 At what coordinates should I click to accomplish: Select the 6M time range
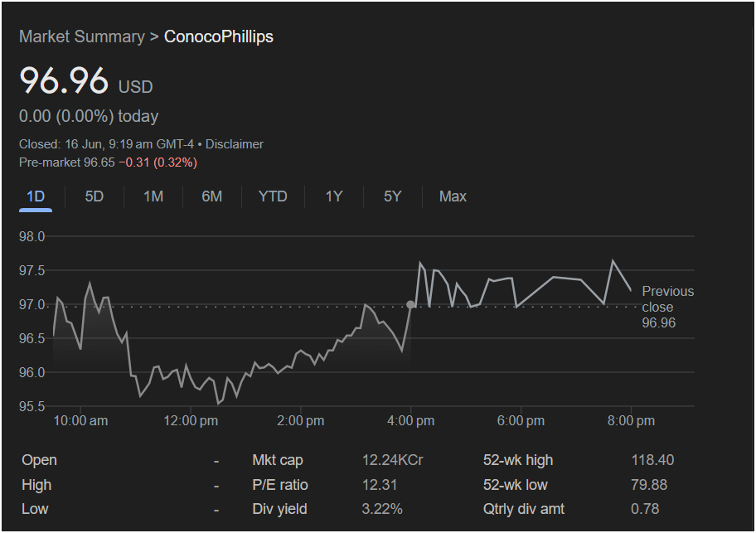click(211, 196)
